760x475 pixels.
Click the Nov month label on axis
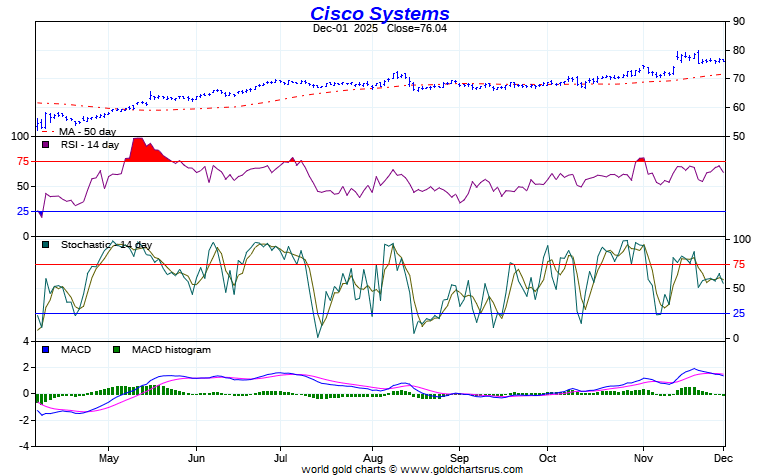tap(643, 458)
